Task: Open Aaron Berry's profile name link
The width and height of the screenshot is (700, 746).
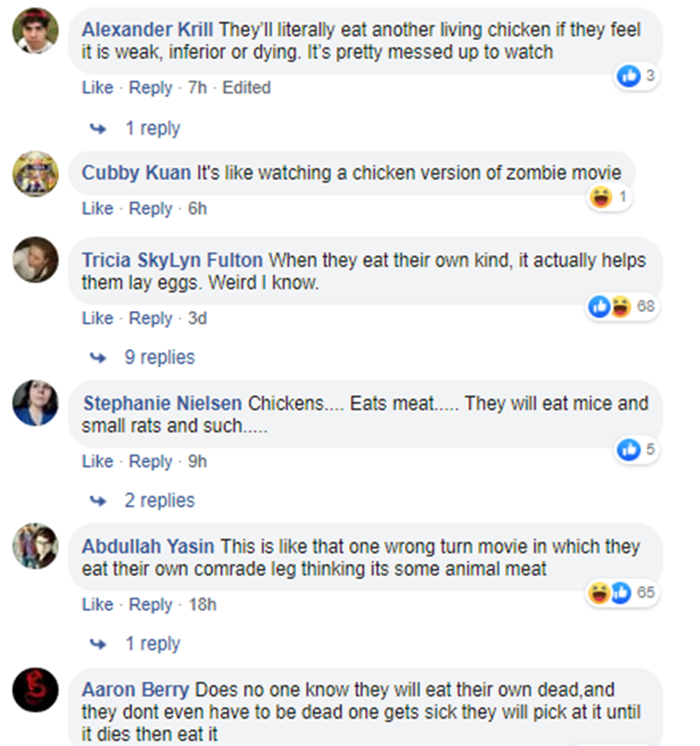Action: (135, 690)
